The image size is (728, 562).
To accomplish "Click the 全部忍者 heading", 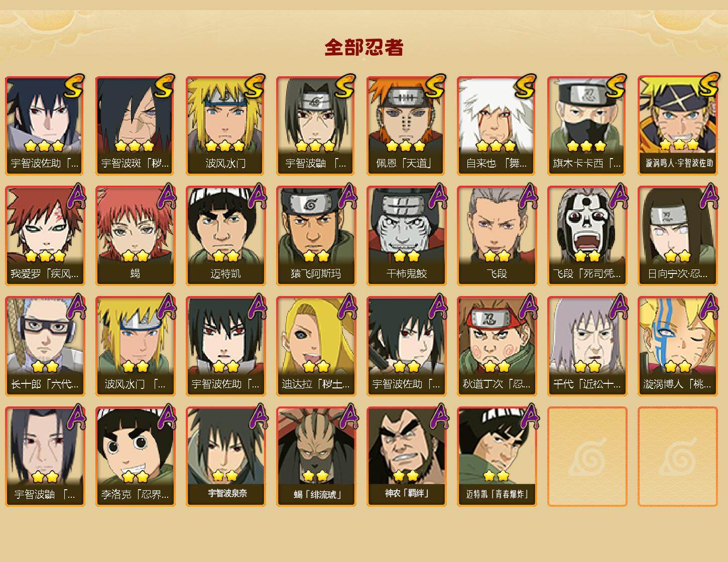I will click(364, 47).
